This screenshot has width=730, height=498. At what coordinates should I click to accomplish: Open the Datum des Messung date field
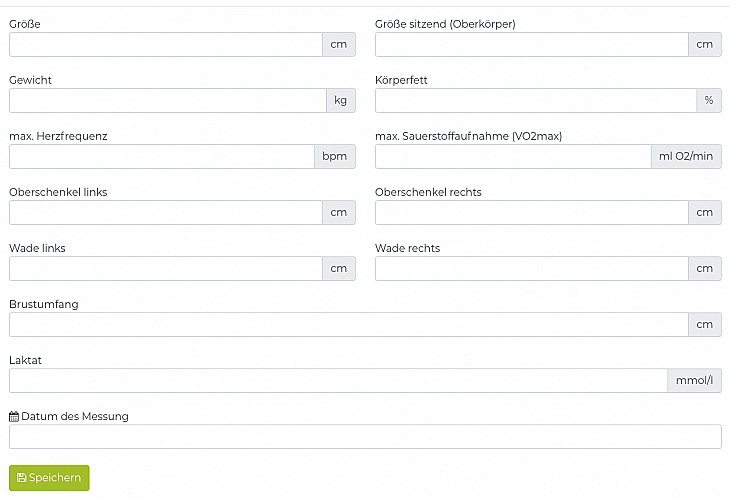tap(365, 437)
